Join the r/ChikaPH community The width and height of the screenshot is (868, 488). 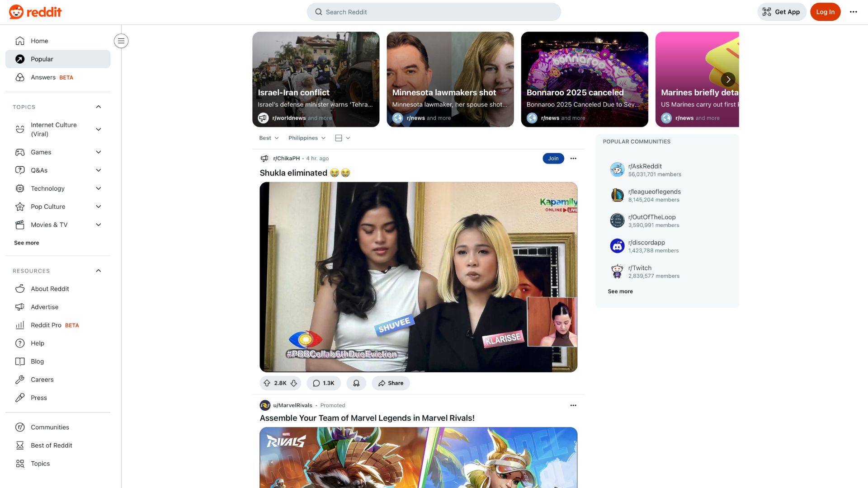coord(553,158)
